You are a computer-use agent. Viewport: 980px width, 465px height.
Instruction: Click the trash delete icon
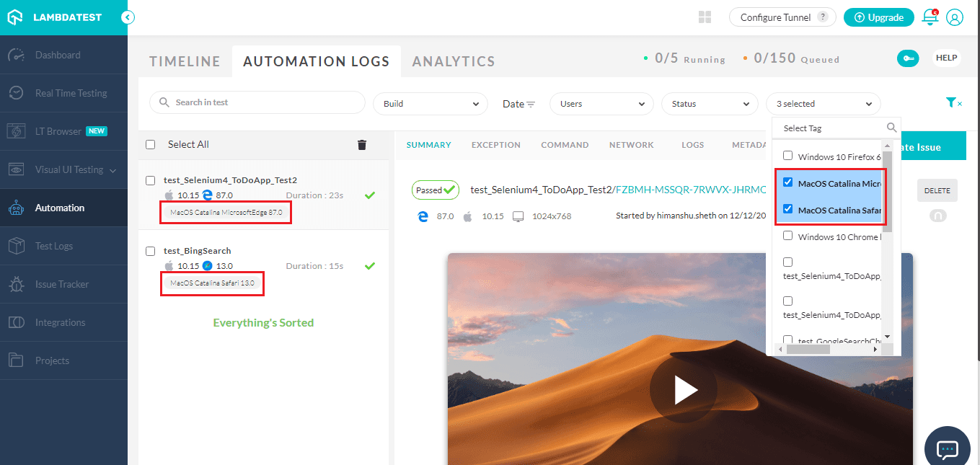(362, 145)
